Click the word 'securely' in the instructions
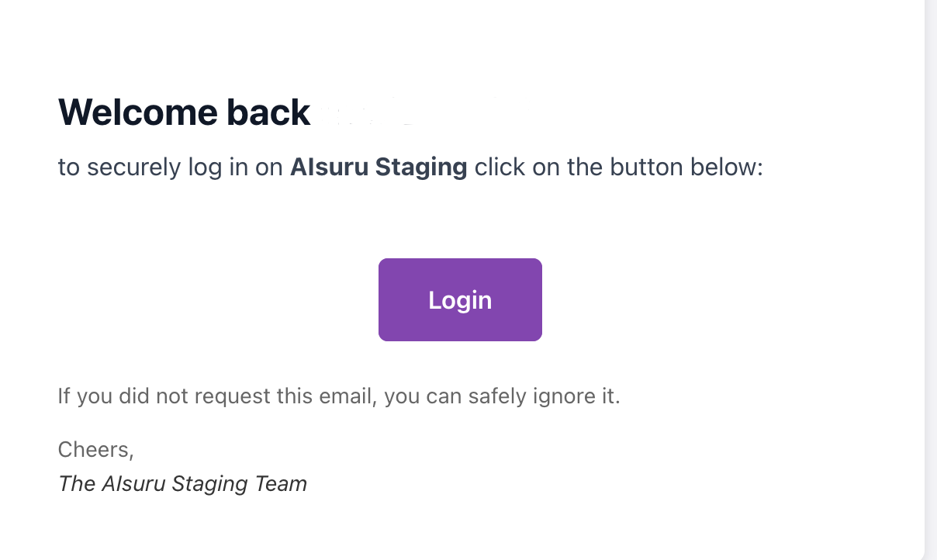Viewport: 937px width, 560px height. click(126, 168)
